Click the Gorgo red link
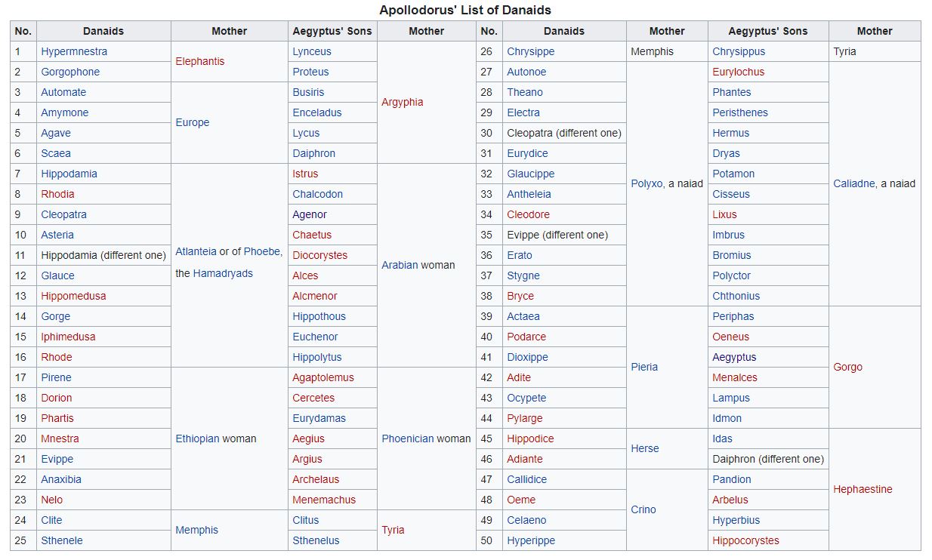932x560 pixels. pyautogui.click(x=847, y=367)
